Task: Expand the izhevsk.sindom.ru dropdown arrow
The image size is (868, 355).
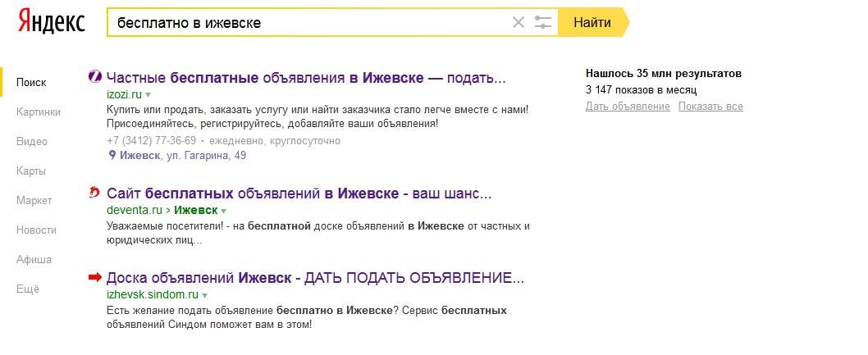Action: click(205, 295)
